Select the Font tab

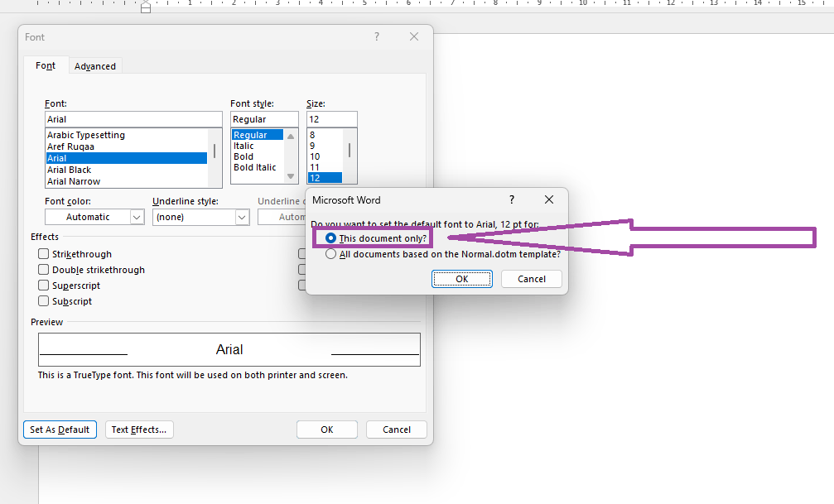pos(46,65)
